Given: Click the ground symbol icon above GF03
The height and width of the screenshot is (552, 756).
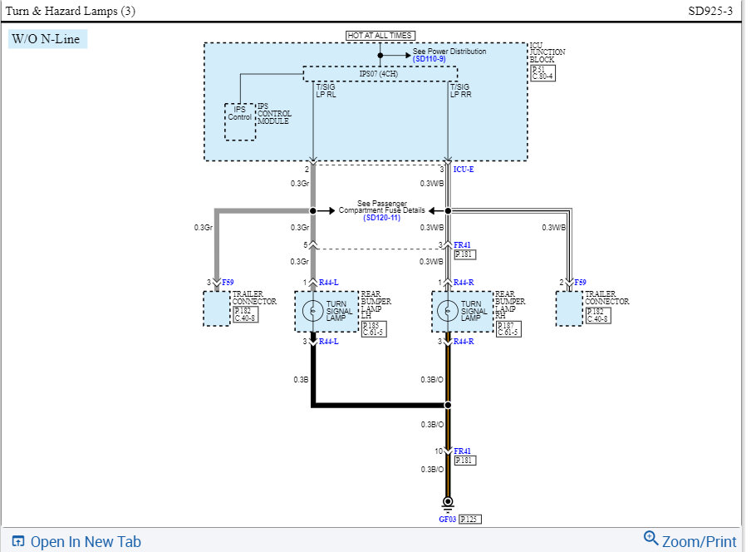Looking at the screenshot, I should click(448, 505).
